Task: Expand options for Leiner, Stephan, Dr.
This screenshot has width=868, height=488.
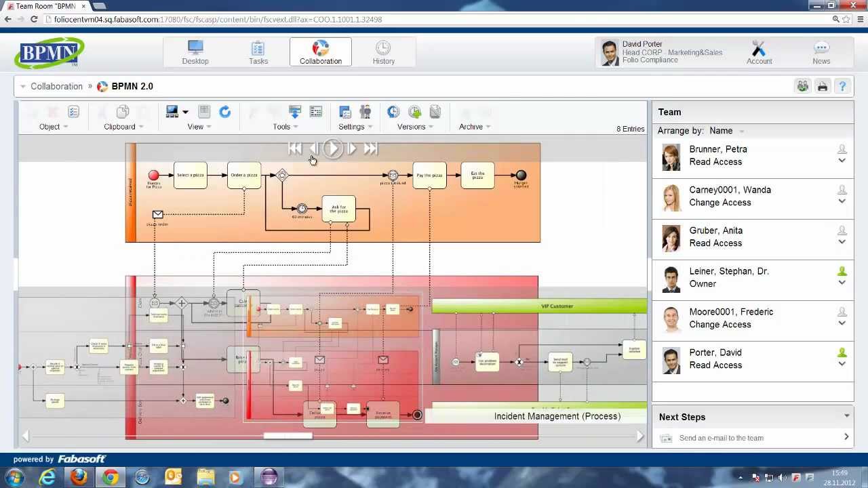Action: [x=842, y=283]
